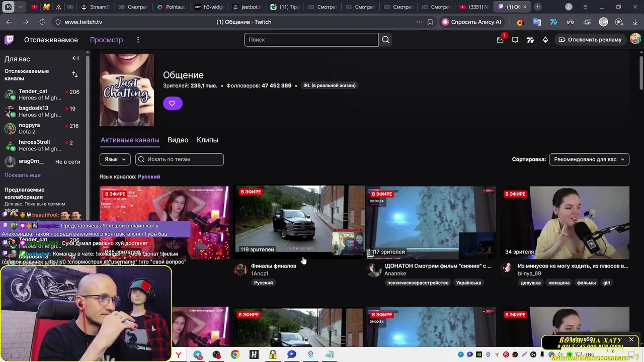Screen dimensions: 644x362
Task: Open the address bar three-dots menu
Action: coord(420,22)
